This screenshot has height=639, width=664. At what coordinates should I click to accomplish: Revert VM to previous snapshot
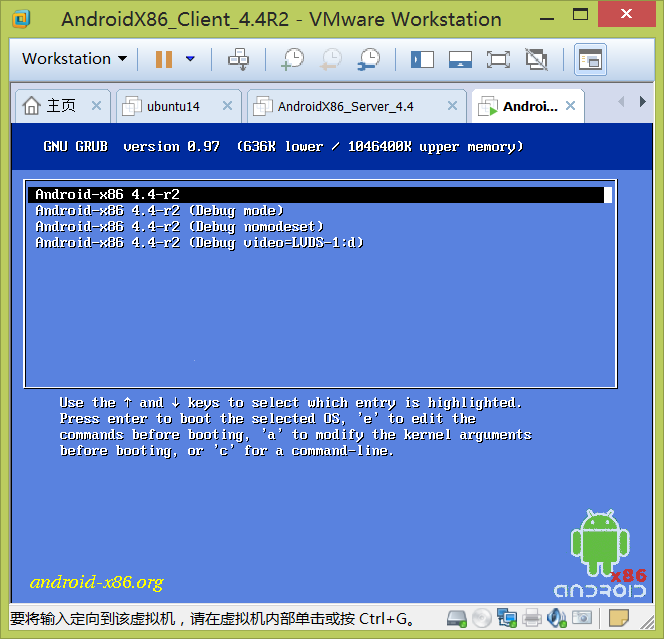click(331, 59)
